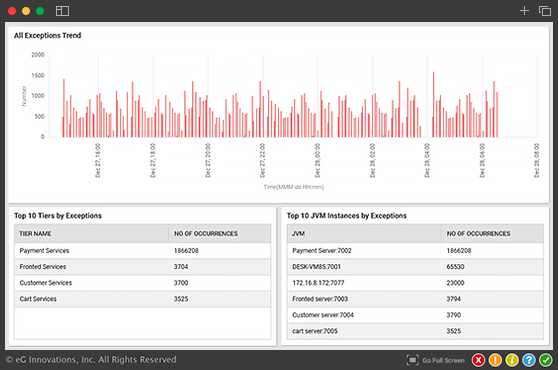Add a new tab with plus icon
Screen dimensions: 558x370
(x=524, y=11)
